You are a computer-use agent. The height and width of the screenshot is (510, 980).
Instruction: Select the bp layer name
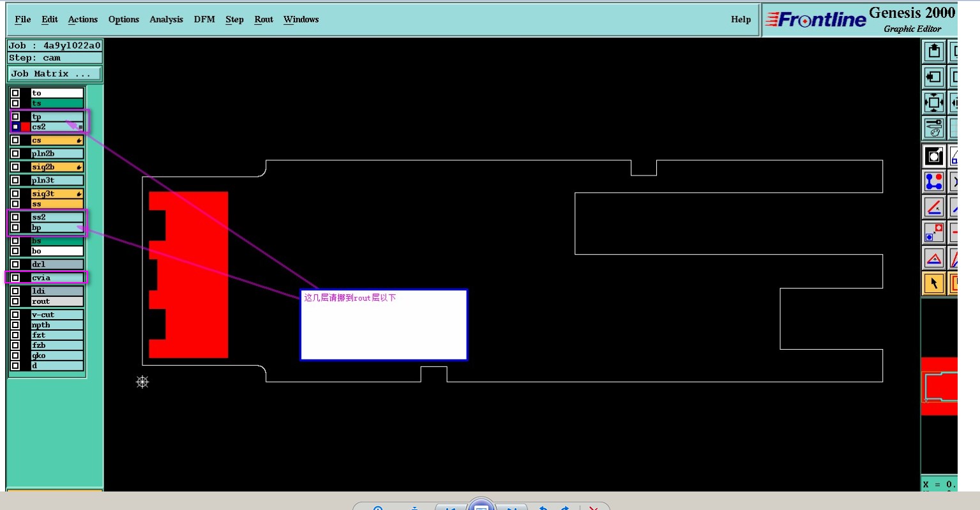coord(57,228)
